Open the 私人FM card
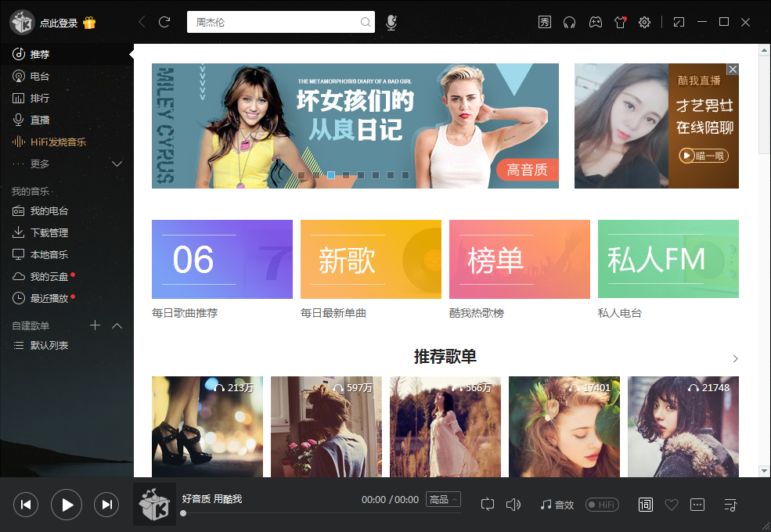The image size is (771, 532). [x=668, y=259]
